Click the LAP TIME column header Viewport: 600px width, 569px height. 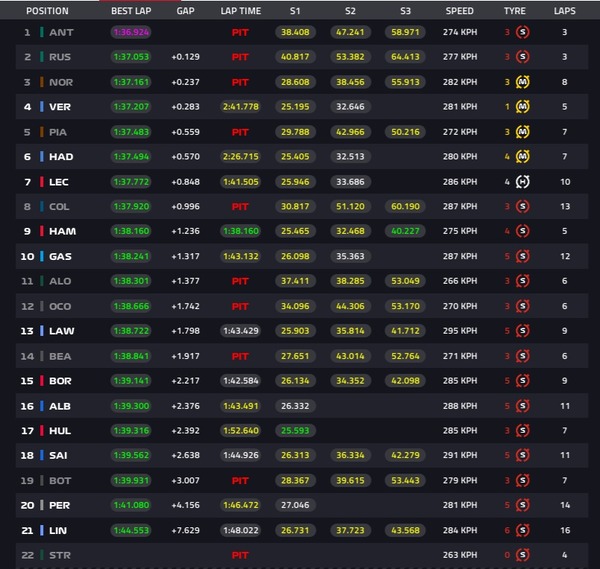click(x=240, y=11)
